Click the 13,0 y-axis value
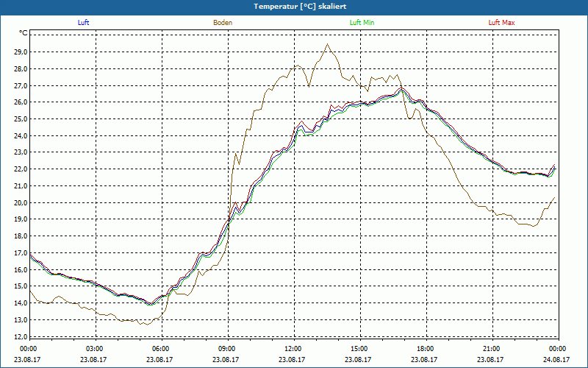This screenshot has width=588, height=368. 21,320
